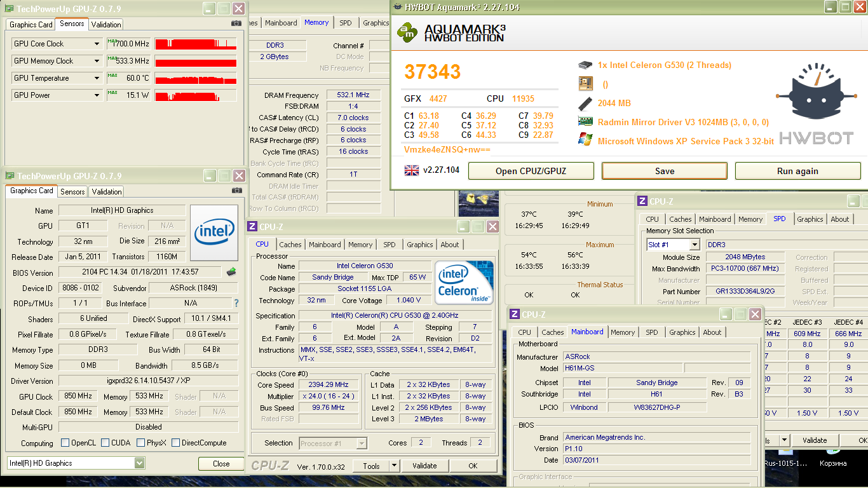Click the Open CPUZ/GPUZ button
This screenshot has width=868, height=488.
[x=531, y=171]
